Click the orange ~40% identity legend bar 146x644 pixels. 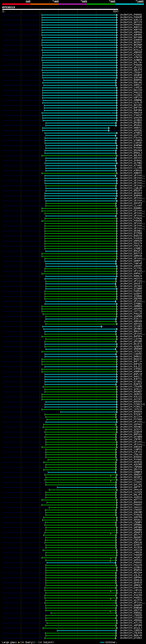pyautogui.click(x=45, y=4)
